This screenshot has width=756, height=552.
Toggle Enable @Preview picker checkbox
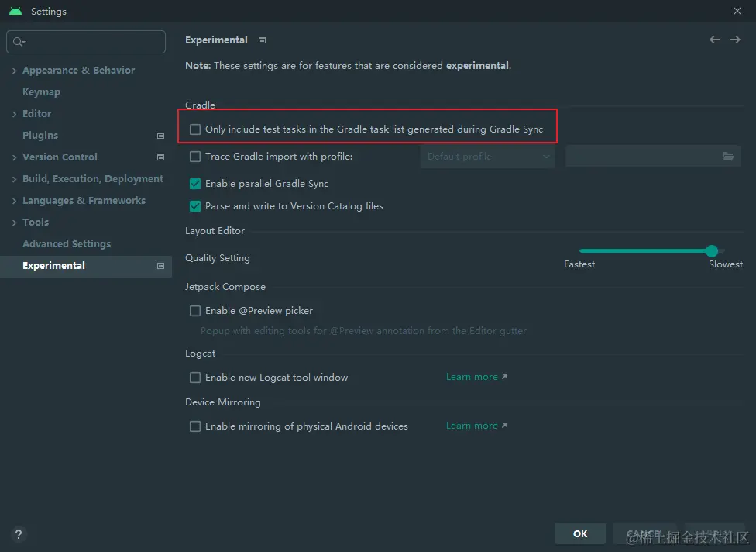pyautogui.click(x=195, y=311)
